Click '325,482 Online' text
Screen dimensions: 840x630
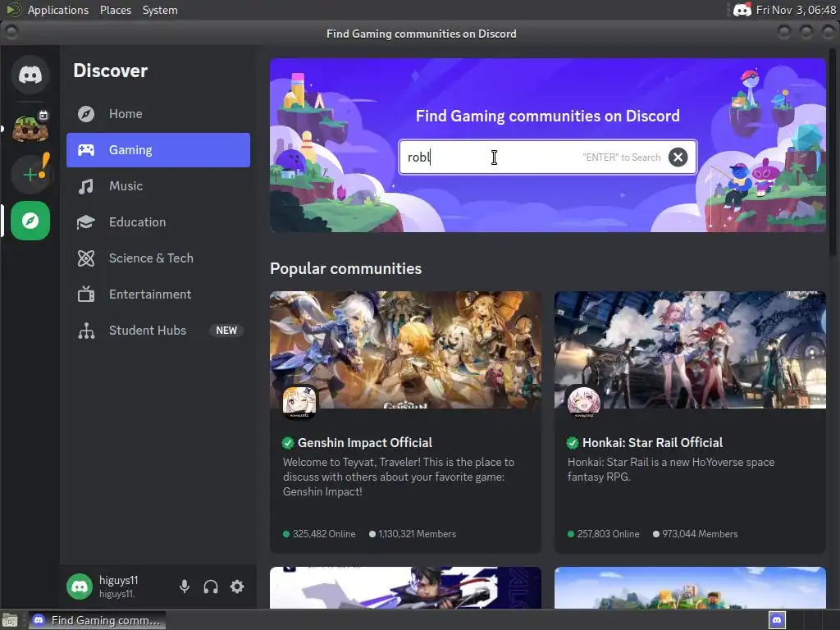point(323,534)
